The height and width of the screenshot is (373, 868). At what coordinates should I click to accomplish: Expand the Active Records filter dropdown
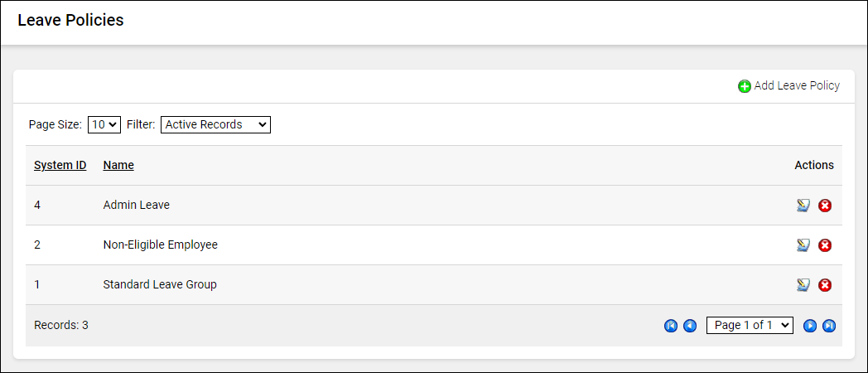[215, 124]
